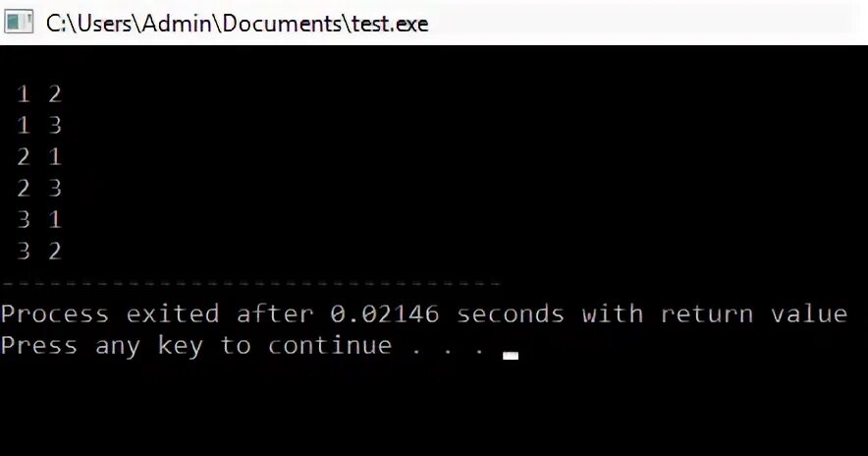Click the blank console area below the prompt

point(434,410)
